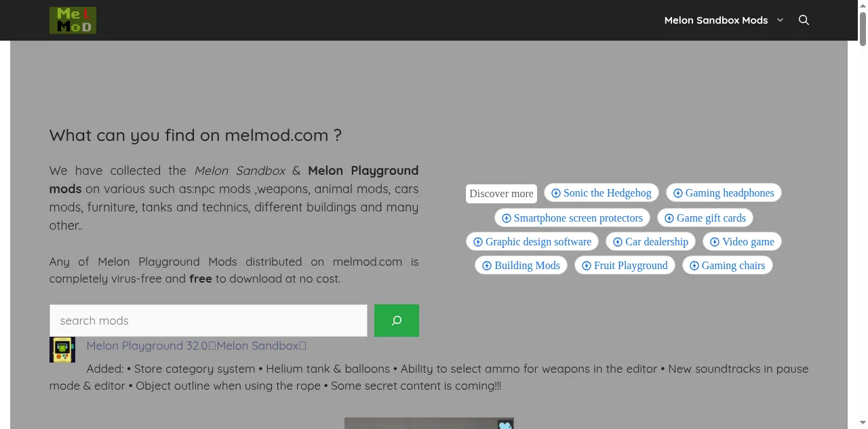The width and height of the screenshot is (868, 429).
Task: Open the Building Mods suggestion
Action: pos(521,265)
